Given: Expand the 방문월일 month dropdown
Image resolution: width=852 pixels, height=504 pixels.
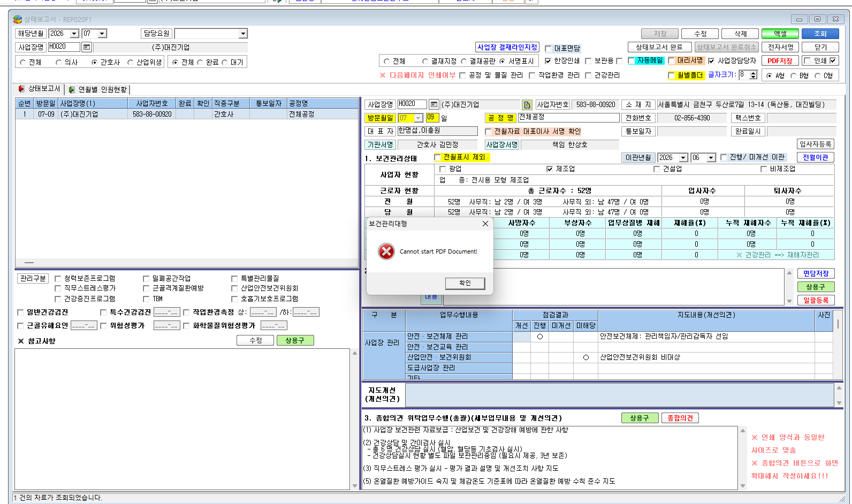Looking at the screenshot, I should [419, 118].
